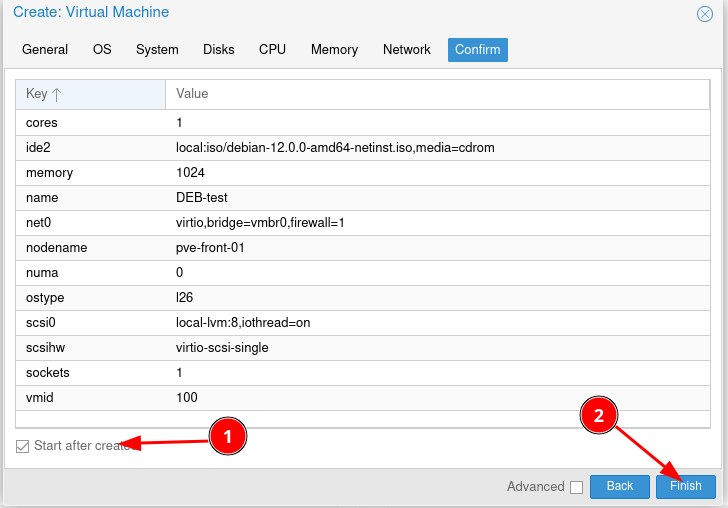Switch to the General tab

[45, 50]
